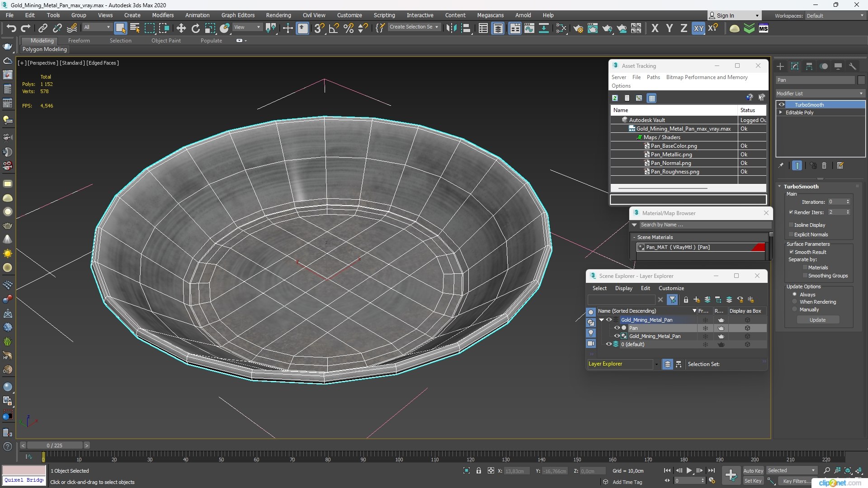
Task: Toggle the Auto Key button
Action: (x=753, y=470)
